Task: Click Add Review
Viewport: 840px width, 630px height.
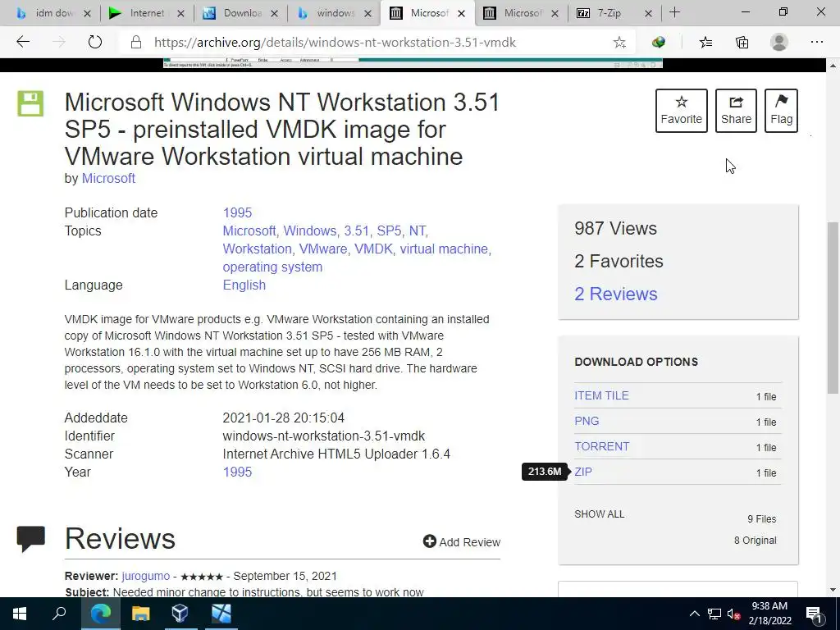Action: [x=462, y=542]
